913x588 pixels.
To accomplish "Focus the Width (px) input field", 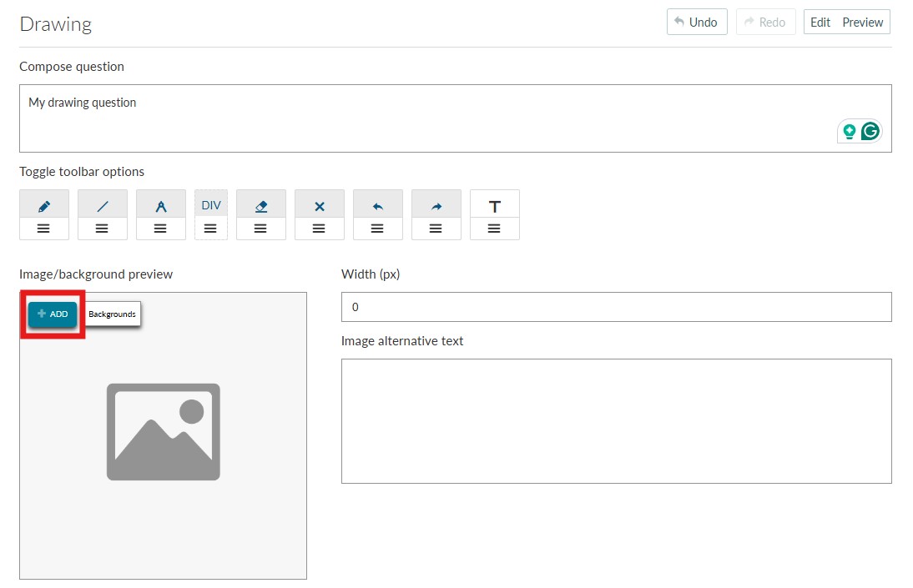I will click(x=616, y=307).
